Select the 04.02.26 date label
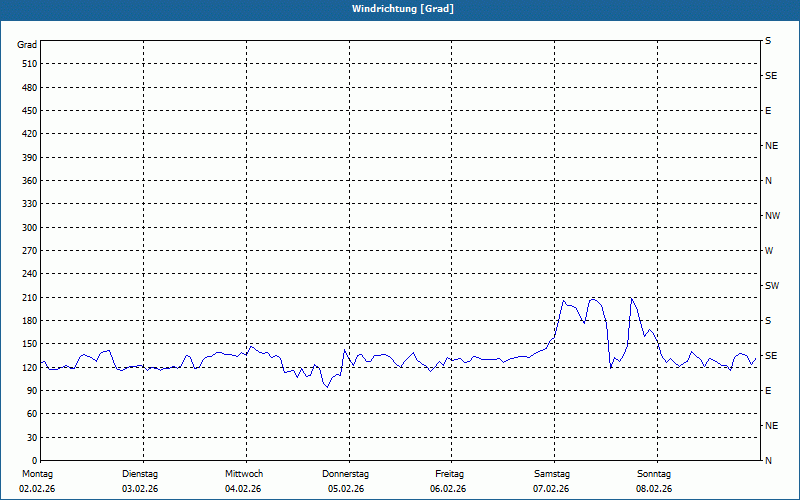Screen dimensions: 800x500 (x=243, y=489)
